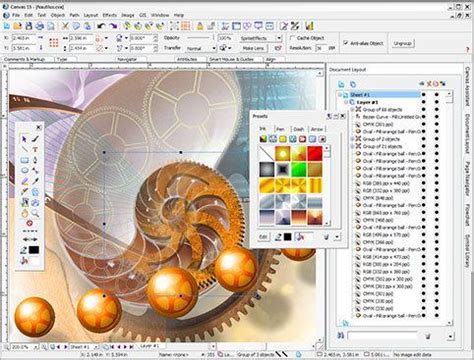Switch to the Pen tab in Presets
Screen dimensions: 474x360
(x=281, y=129)
